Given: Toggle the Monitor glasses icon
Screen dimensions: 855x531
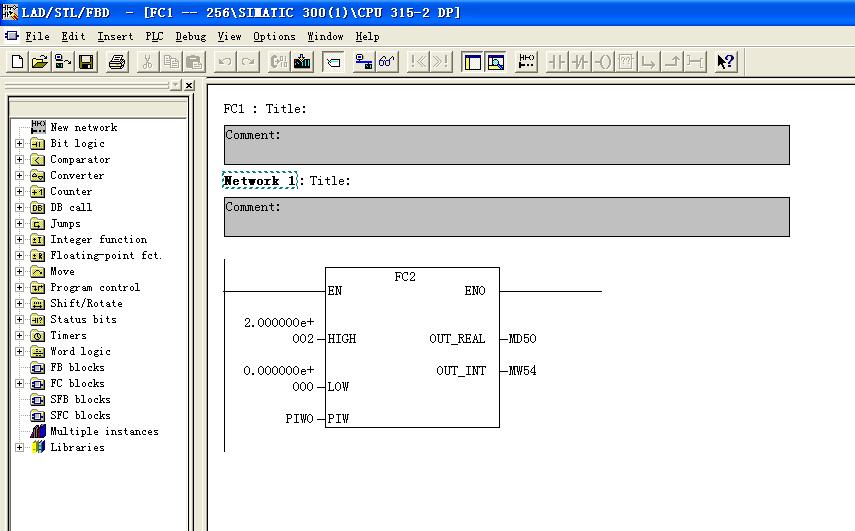Looking at the screenshot, I should pos(387,62).
